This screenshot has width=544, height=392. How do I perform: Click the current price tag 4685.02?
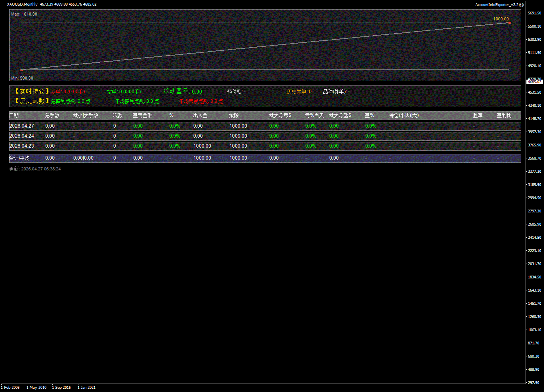tap(534, 82)
